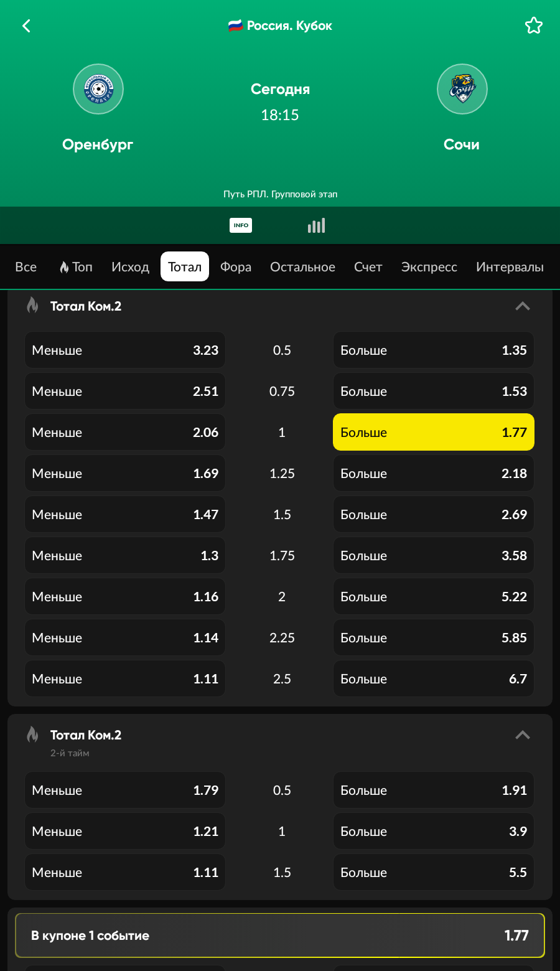Tap flame icon beside first Тотал Ком.2
The height and width of the screenshot is (971, 560).
tap(32, 306)
